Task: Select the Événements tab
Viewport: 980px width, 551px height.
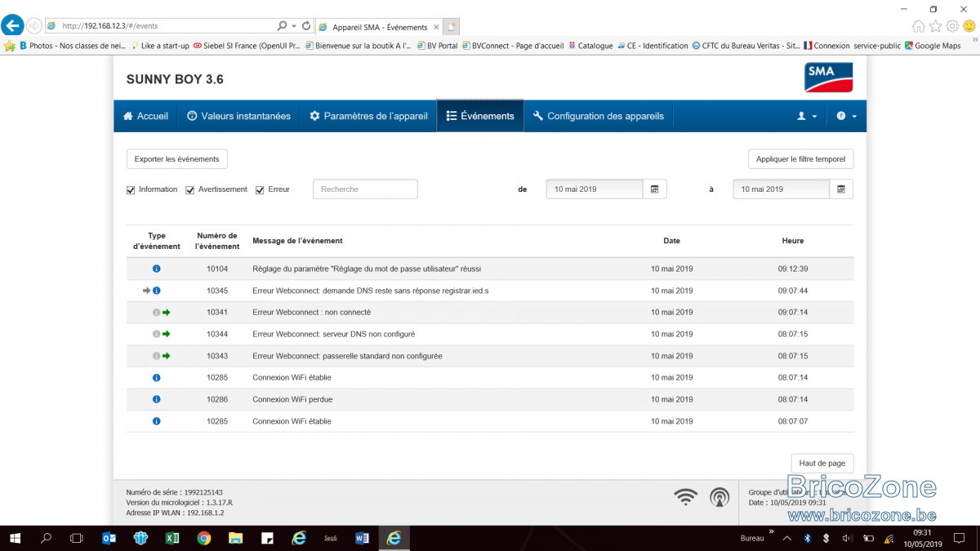Action: pyautogui.click(x=480, y=116)
